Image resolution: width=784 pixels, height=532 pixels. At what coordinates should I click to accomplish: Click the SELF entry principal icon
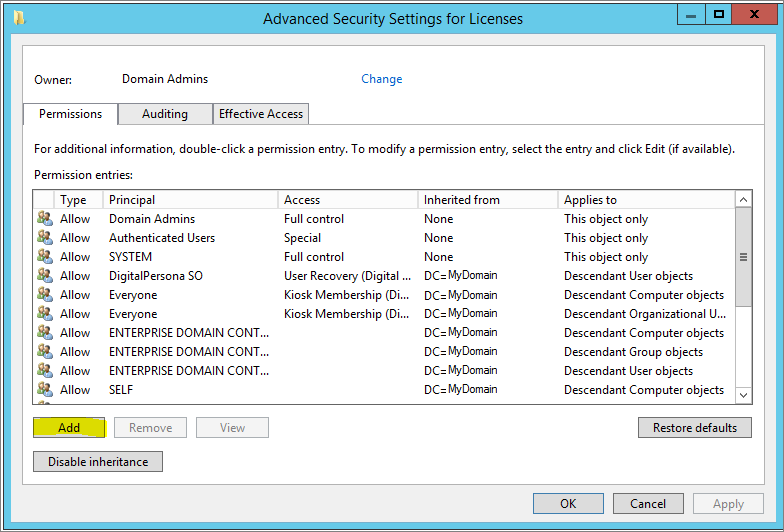coord(44,390)
